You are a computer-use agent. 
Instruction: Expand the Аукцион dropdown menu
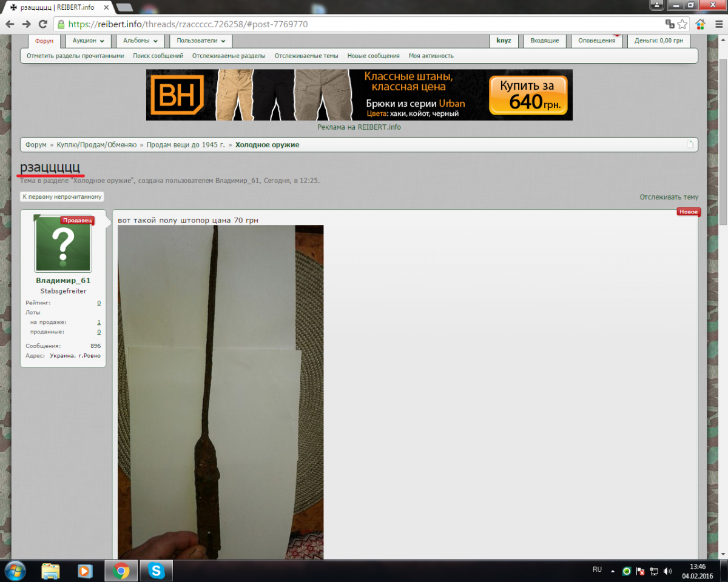click(x=87, y=41)
